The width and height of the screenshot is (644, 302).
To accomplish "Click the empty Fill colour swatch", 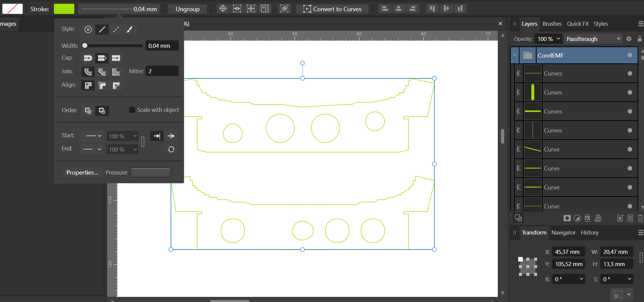I will (13, 9).
